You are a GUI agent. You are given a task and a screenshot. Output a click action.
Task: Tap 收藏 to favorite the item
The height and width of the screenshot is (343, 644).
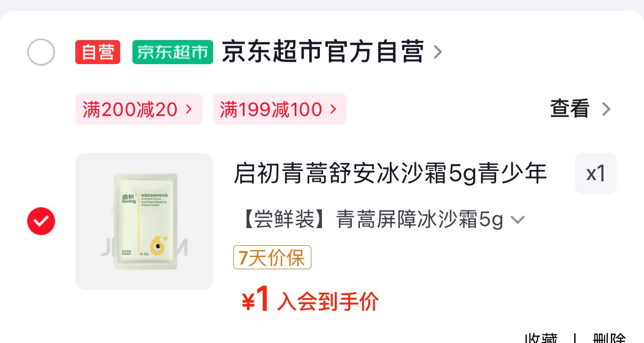pyautogui.click(x=541, y=339)
